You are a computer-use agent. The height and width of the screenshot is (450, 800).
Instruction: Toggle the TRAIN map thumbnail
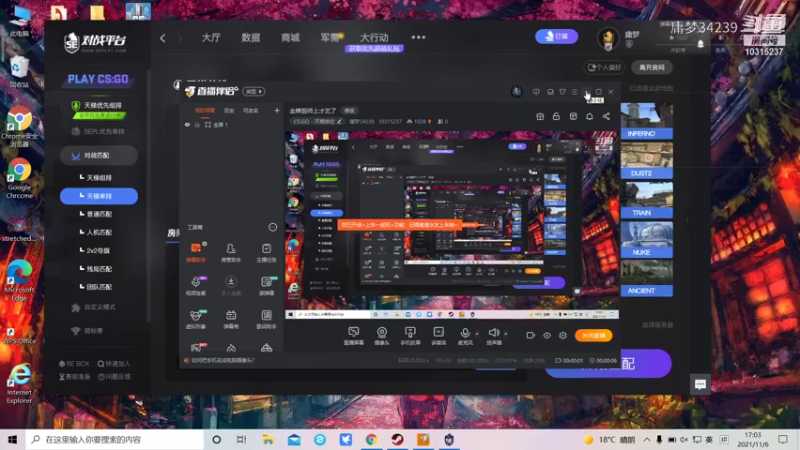[x=646, y=200]
